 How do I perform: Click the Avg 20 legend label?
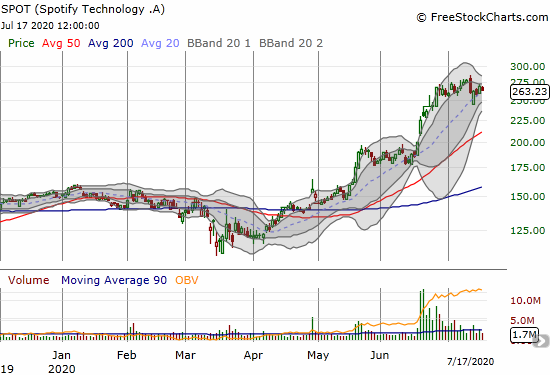tap(160, 43)
